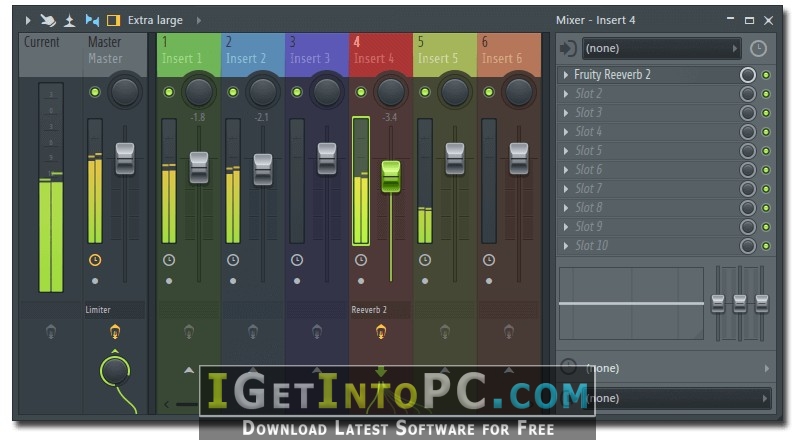This screenshot has height=440, width=795.
Task: Click the Insert 6 volume fader
Action: coord(519,159)
